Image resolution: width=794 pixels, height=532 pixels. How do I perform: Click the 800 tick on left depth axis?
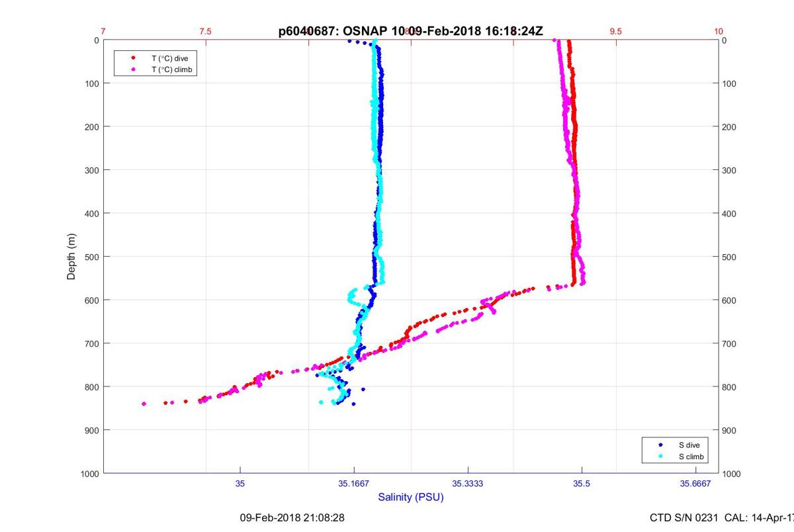pos(91,386)
